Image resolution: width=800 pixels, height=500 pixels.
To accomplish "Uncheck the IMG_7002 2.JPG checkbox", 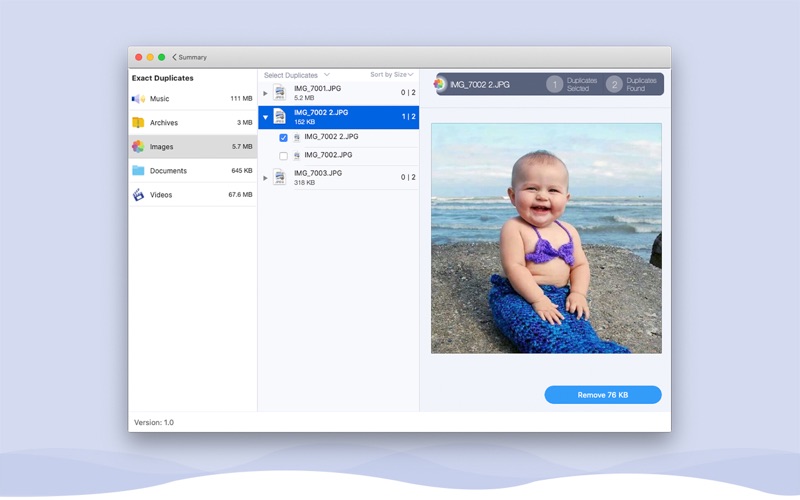I will click(x=284, y=137).
